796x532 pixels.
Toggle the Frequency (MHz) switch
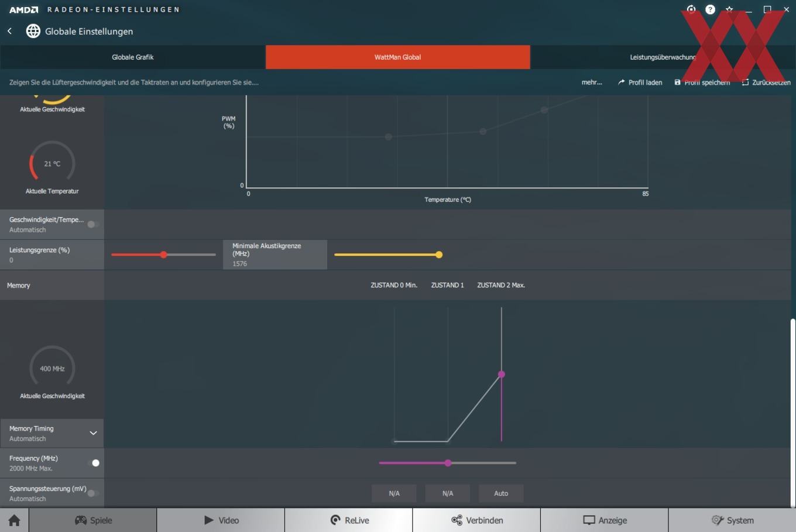93,463
